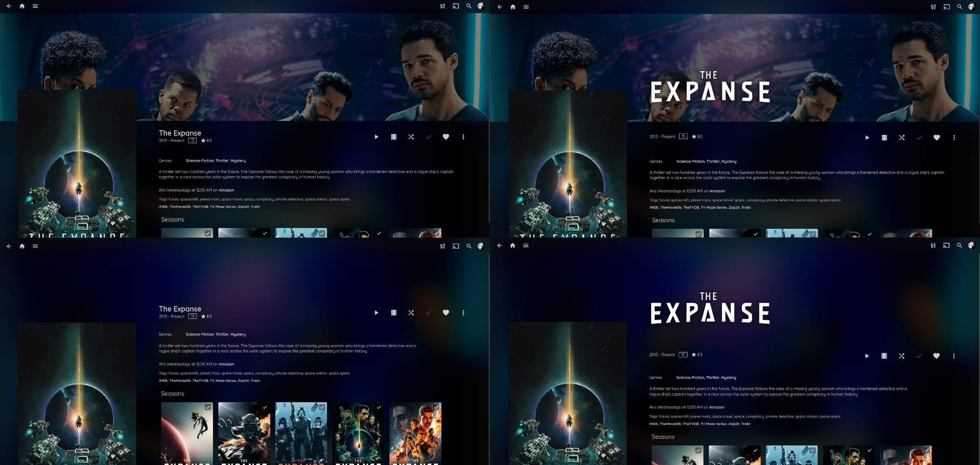The width and height of the screenshot is (980, 465).
Task: Open search in the top-left view
Action: (469, 6)
